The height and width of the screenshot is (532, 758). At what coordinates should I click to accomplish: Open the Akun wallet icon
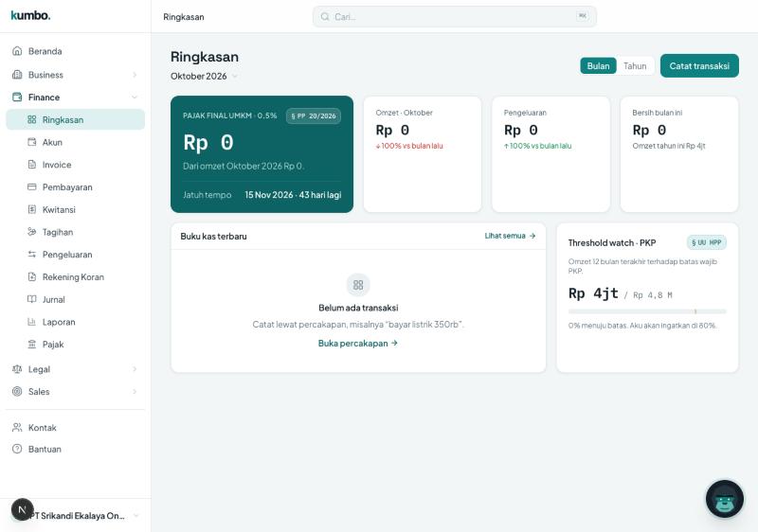(x=32, y=142)
